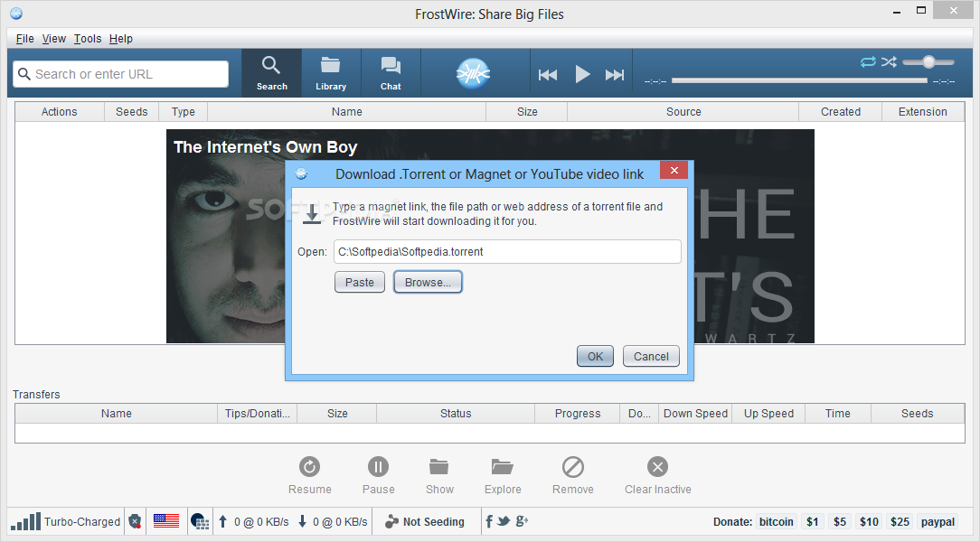The height and width of the screenshot is (542, 980).
Task: Click the Browse... button
Action: 428,282
